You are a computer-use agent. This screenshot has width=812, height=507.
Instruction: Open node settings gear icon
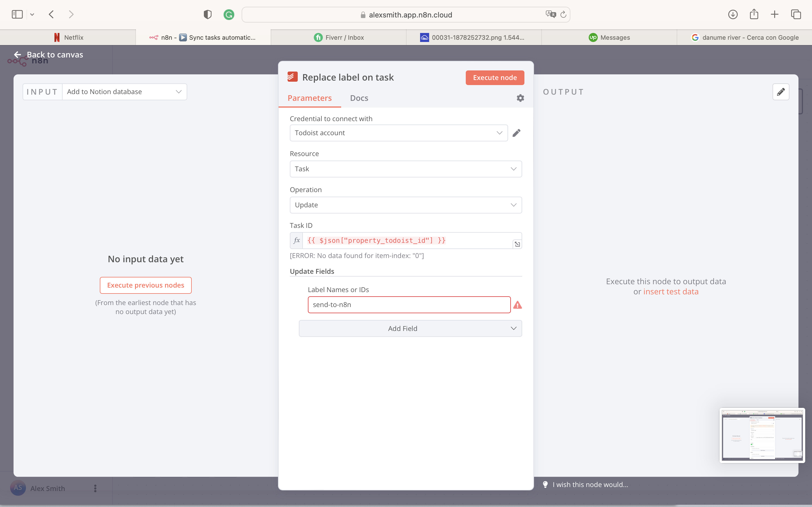520,98
